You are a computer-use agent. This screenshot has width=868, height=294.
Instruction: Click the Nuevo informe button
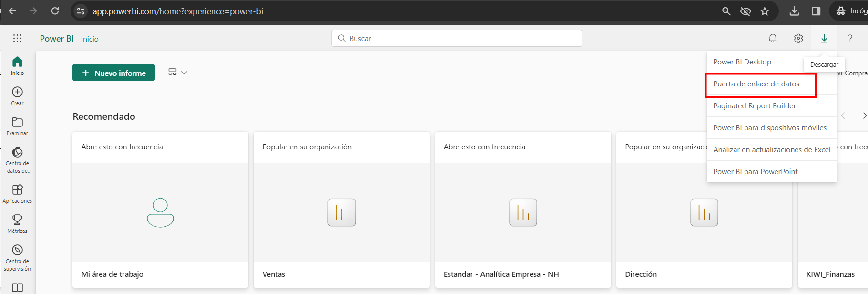(x=113, y=73)
